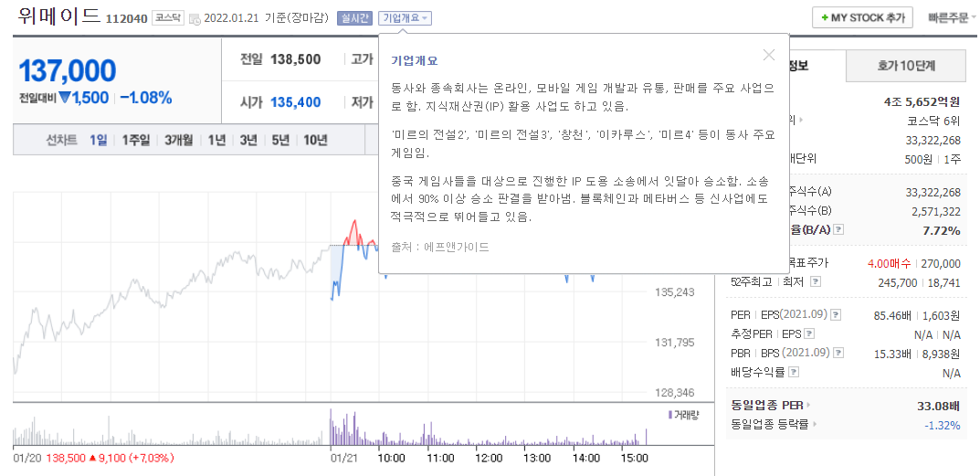Click the 전일 value 138,500
This screenshot has height=476, width=980.
click(x=296, y=59)
